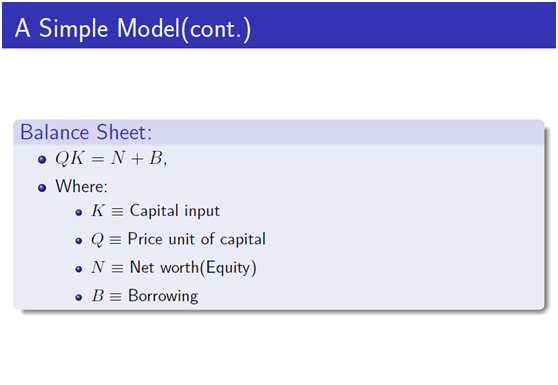
Task: Click the letter N in the Net worth line
Action: click(x=98, y=267)
